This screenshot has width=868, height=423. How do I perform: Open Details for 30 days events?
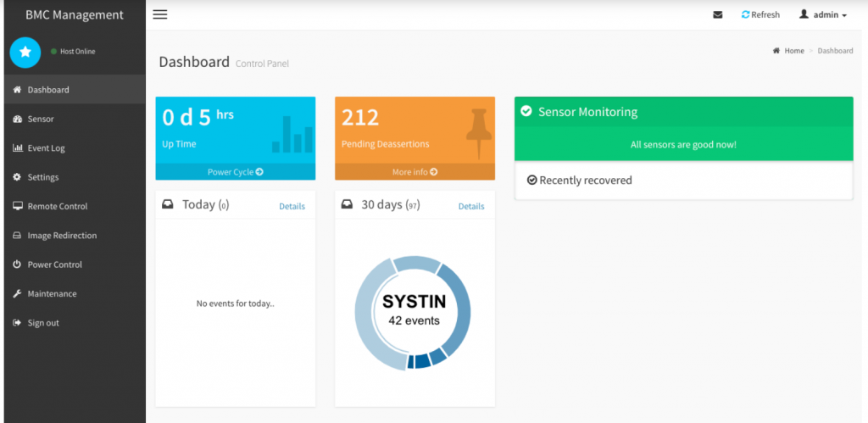471,207
